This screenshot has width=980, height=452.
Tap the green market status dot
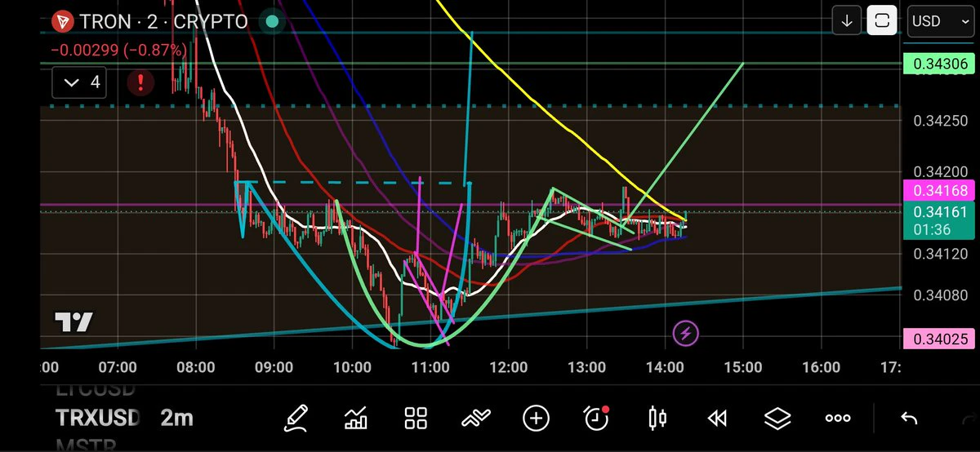273,21
